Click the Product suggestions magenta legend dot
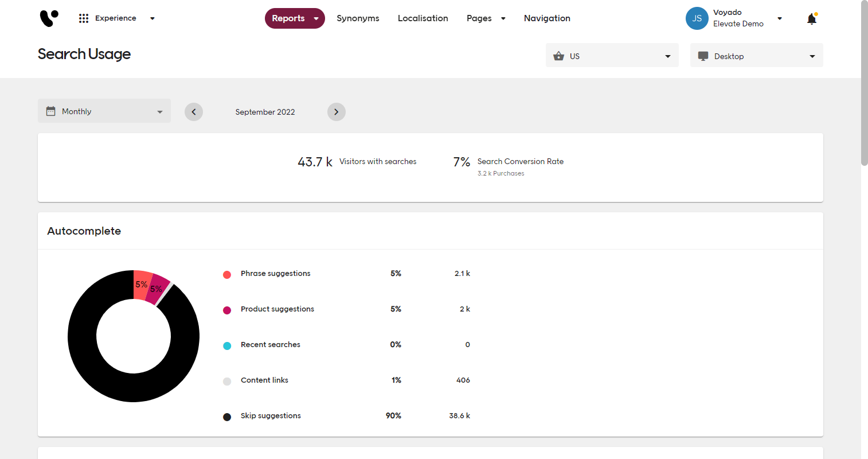 click(x=227, y=310)
